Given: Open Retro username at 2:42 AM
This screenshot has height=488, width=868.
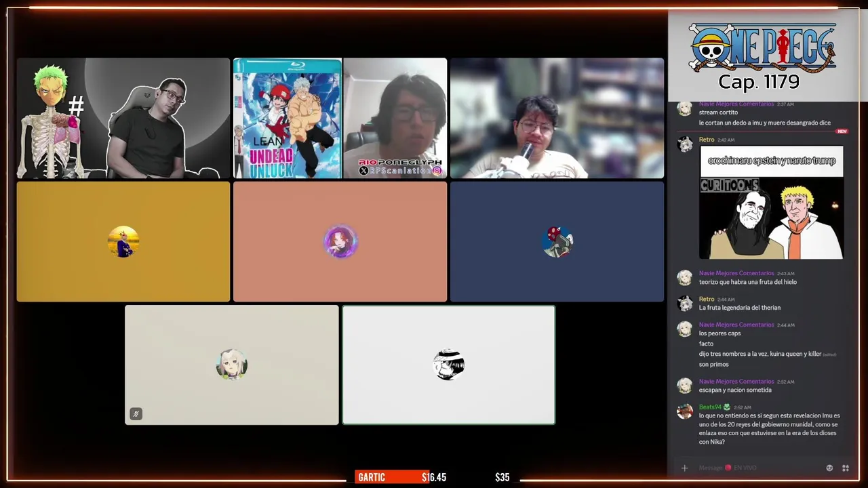Looking at the screenshot, I should [707, 140].
